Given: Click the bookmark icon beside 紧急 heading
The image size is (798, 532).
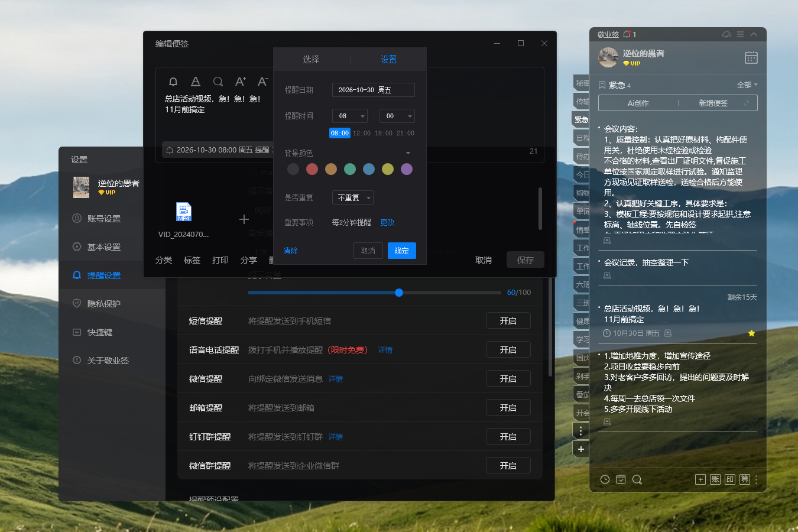Looking at the screenshot, I should 602,85.
